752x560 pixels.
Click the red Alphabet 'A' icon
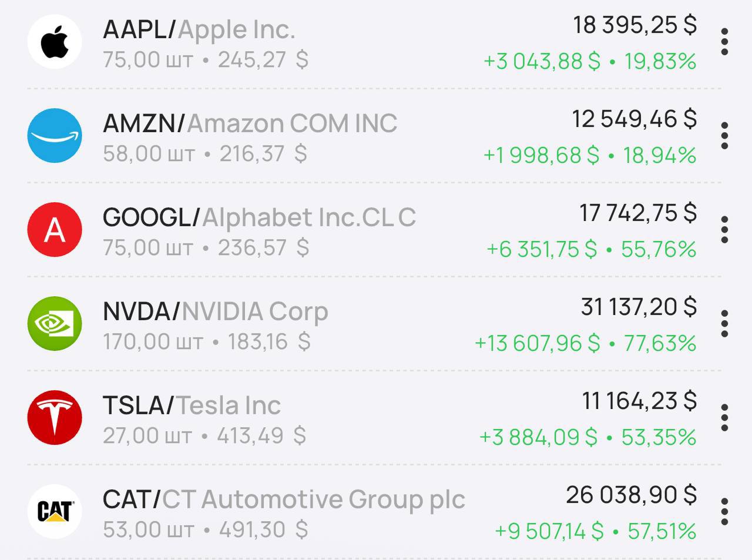55,230
